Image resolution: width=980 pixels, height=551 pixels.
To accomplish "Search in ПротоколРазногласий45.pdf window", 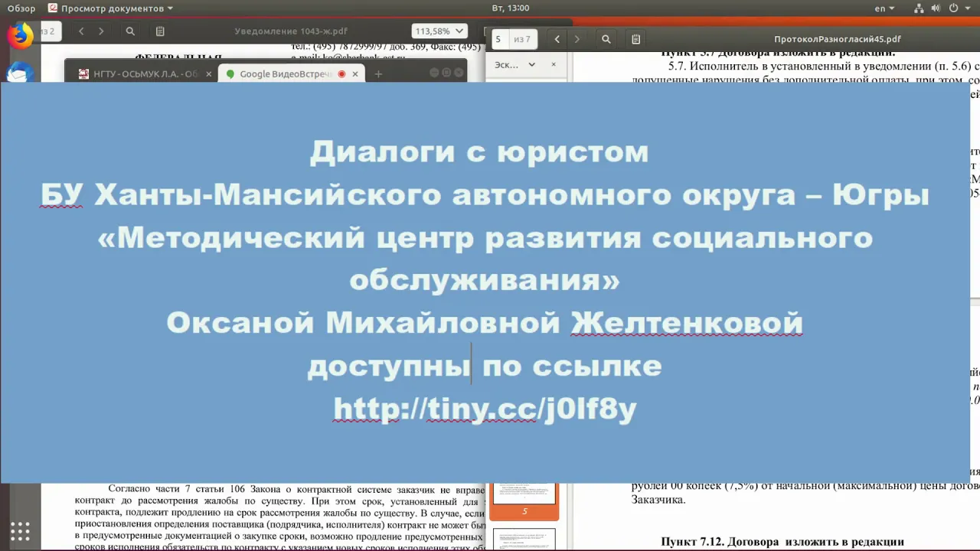I will point(606,39).
